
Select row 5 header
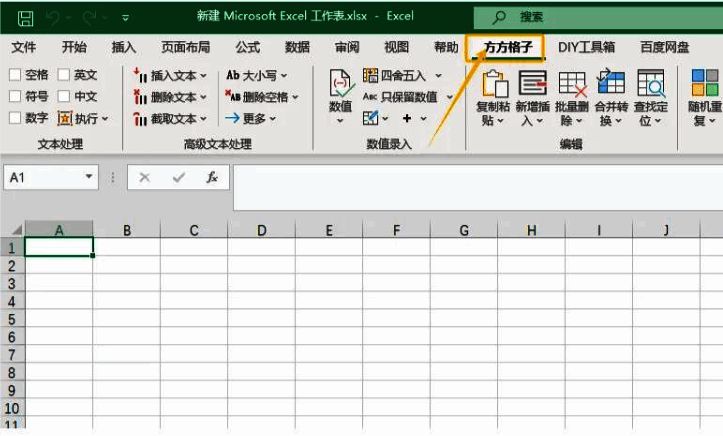pyautogui.click(x=12, y=319)
